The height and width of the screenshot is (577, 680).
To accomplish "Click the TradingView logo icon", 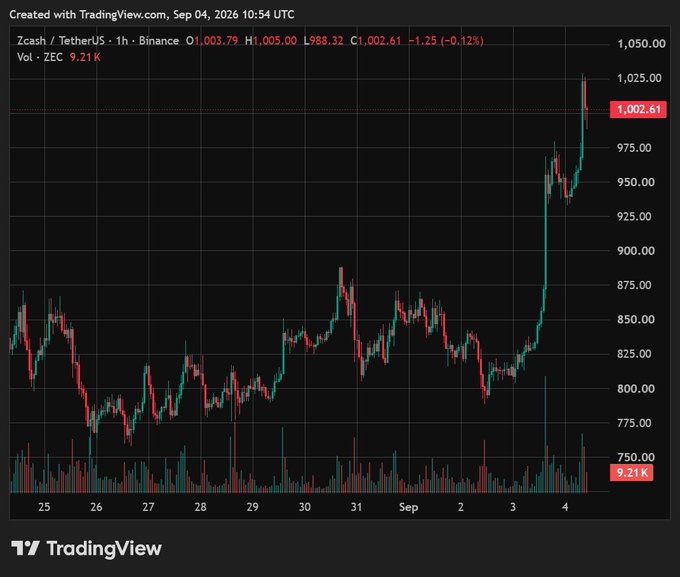I will pos(25,548).
